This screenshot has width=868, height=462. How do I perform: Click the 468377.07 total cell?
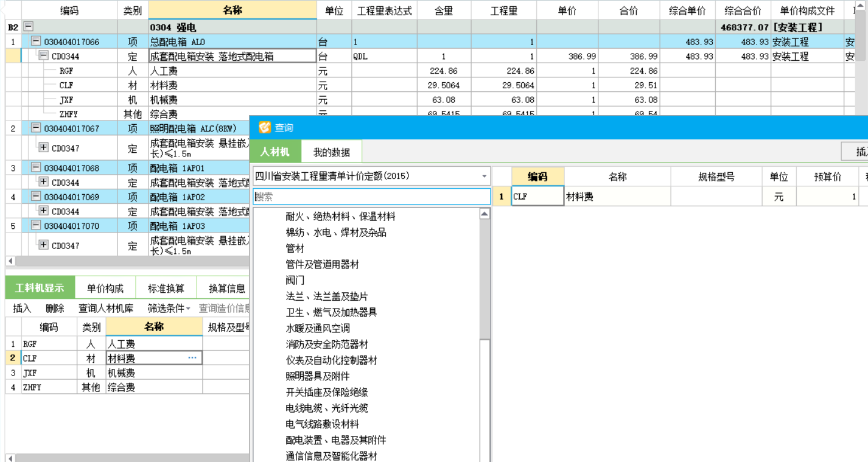point(743,27)
